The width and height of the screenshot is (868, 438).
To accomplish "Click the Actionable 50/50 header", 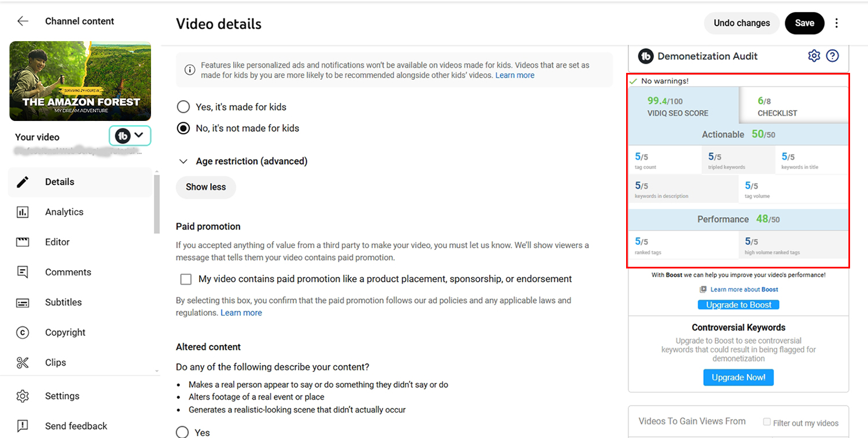I will pos(738,134).
